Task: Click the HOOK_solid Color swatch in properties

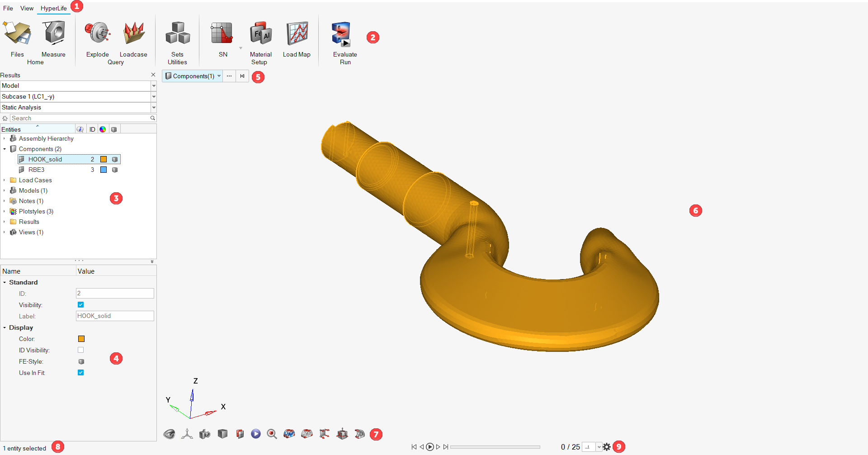Action: point(81,339)
